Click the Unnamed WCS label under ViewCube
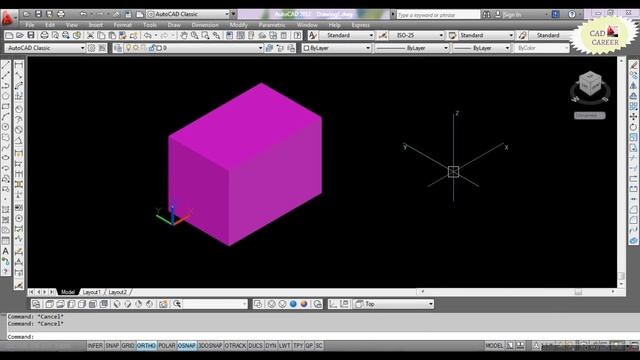The image size is (640, 360). tap(590, 116)
